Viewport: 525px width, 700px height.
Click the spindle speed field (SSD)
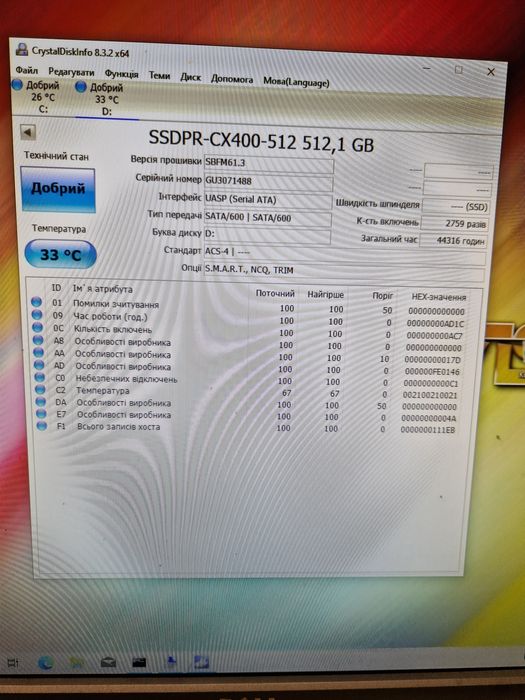pos(455,206)
